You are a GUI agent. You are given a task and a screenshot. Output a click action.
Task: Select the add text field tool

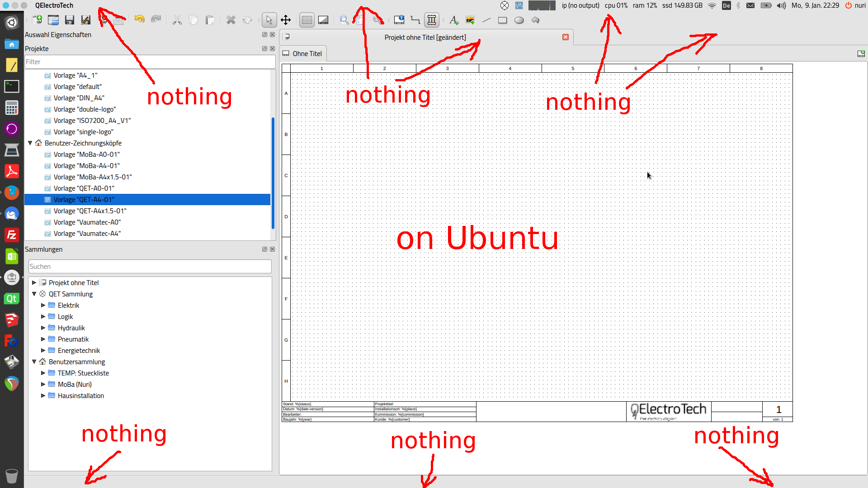(453, 20)
